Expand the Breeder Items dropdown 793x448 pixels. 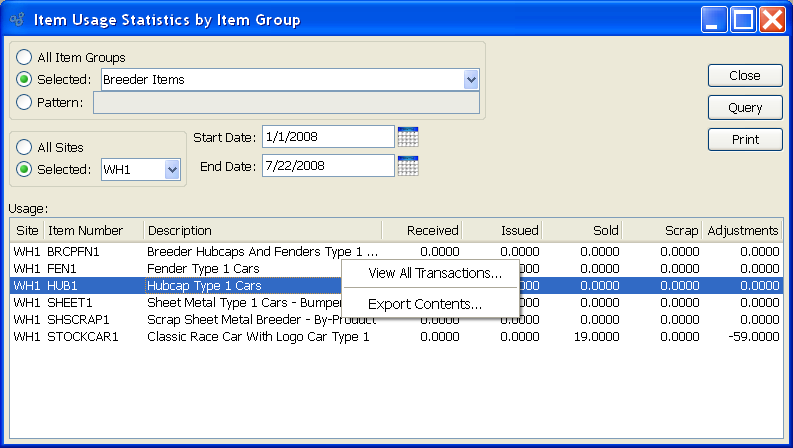(x=471, y=80)
